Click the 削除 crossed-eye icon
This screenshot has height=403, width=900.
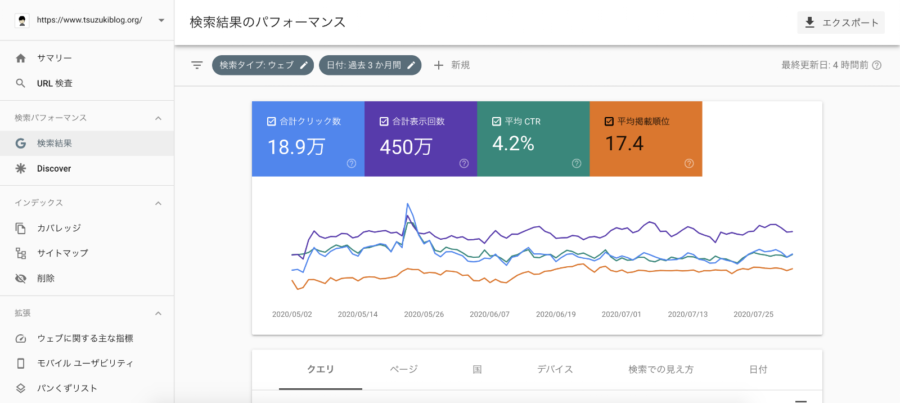pyautogui.click(x=21, y=278)
